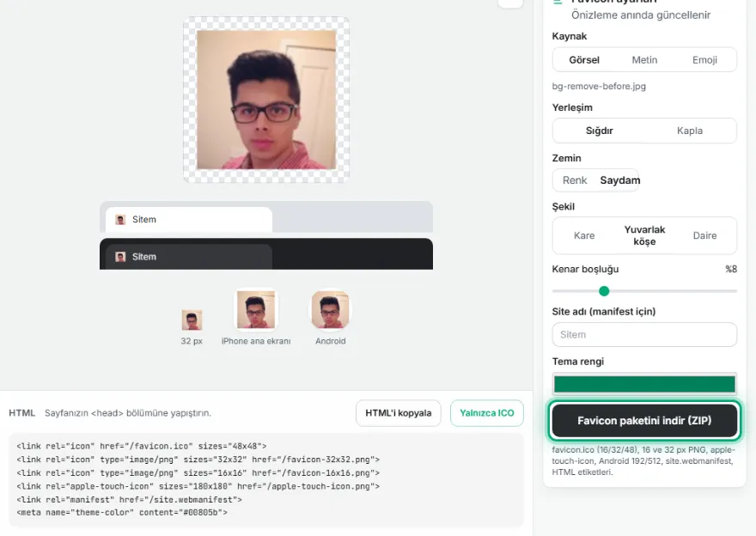Focus the Site adı input field
Screen dimensions: 756x536
[644, 334]
